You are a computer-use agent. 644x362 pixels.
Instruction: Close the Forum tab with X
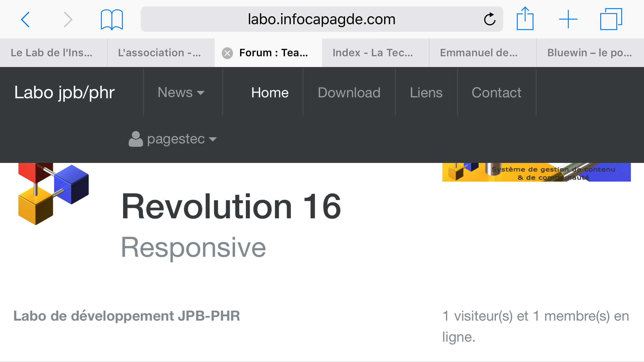tap(227, 53)
